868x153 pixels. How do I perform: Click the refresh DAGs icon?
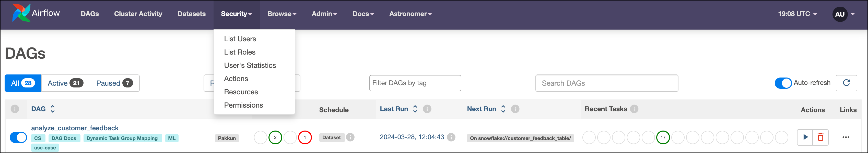[x=847, y=83]
